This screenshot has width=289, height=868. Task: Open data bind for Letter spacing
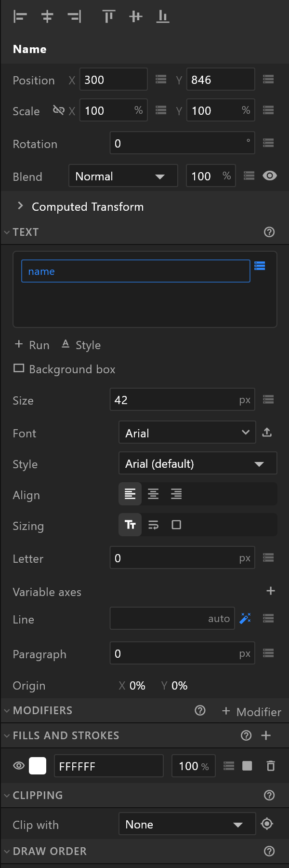268,557
